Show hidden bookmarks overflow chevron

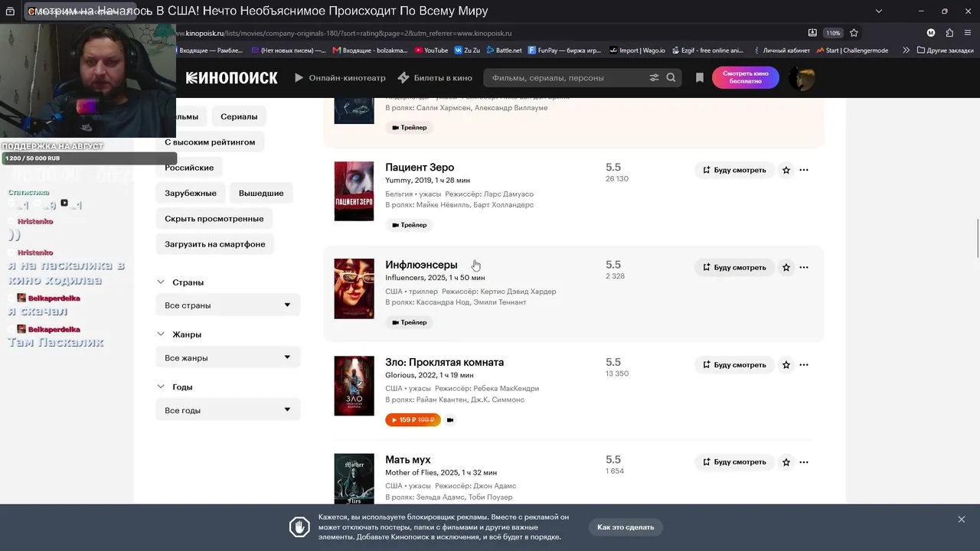pyautogui.click(x=906, y=51)
